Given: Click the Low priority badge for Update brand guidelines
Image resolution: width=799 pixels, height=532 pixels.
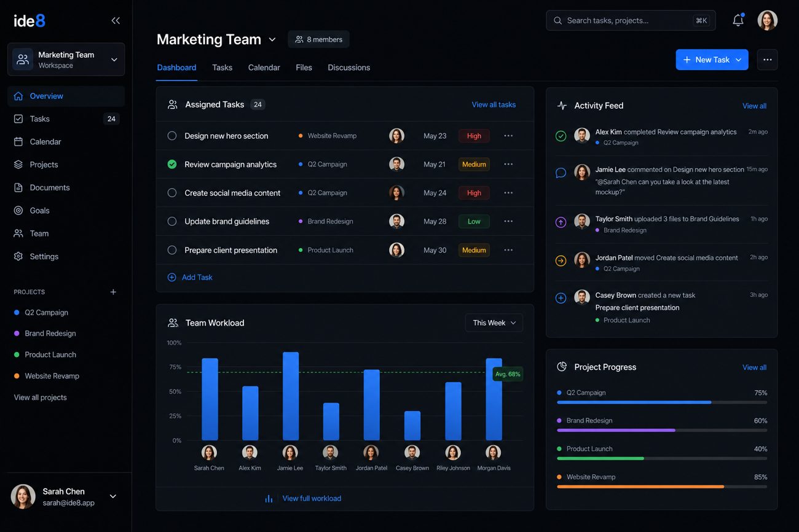Looking at the screenshot, I should pos(474,221).
